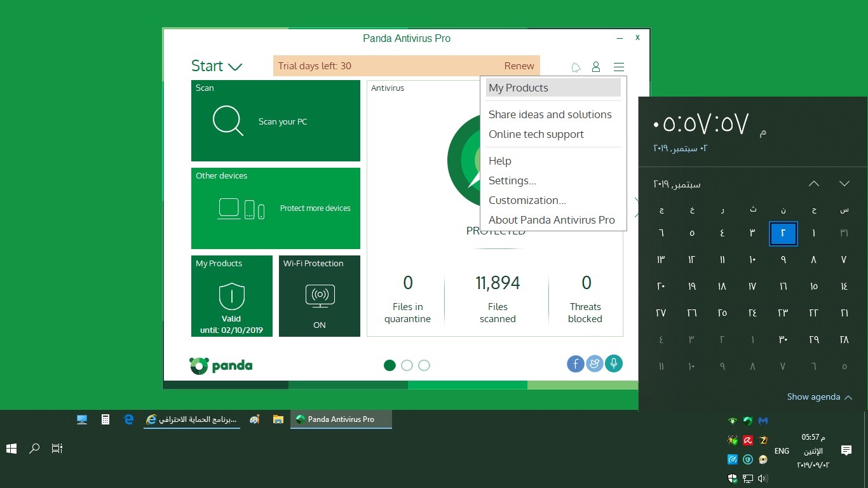The height and width of the screenshot is (488, 868).
Task: Open Panda's Facebook page icon
Action: pos(576,363)
